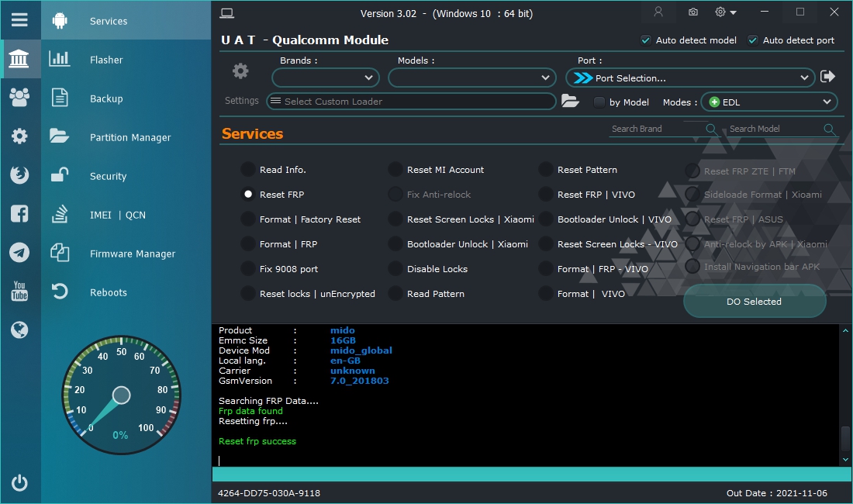Open the globe website sidebar icon
853x504 pixels.
pos(19,330)
